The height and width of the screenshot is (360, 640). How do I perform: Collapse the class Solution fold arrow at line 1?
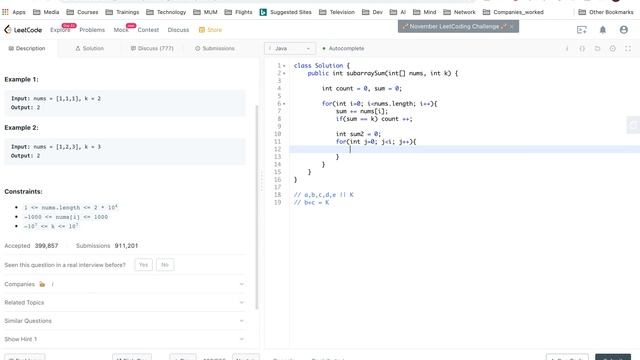coord(284,66)
